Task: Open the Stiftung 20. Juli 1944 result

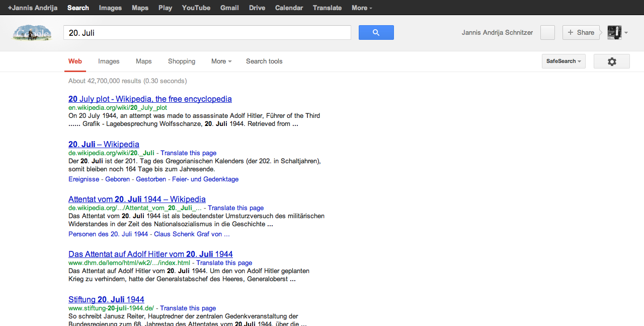Action: point(106,299)
